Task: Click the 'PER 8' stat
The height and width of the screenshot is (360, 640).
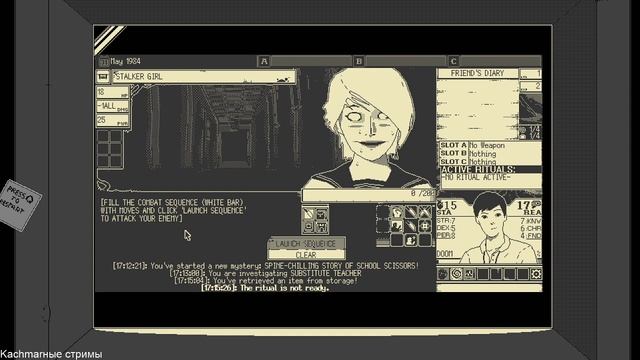Action: [x=446, y=236]
